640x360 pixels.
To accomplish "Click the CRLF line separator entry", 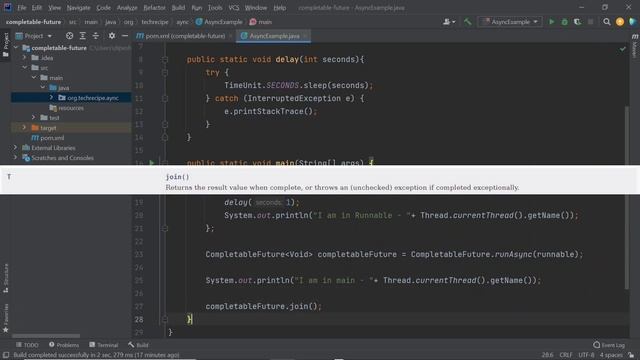I will point(566,355).
